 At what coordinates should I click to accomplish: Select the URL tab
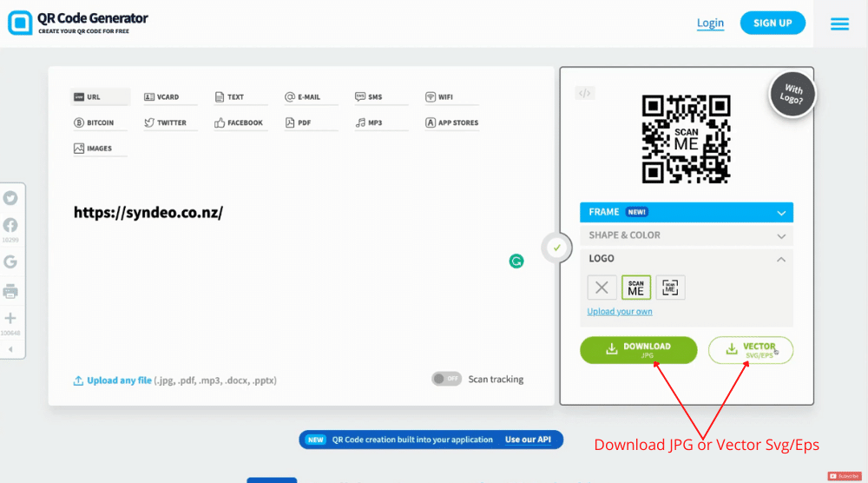pyautogui.click(x=100, y=97)
